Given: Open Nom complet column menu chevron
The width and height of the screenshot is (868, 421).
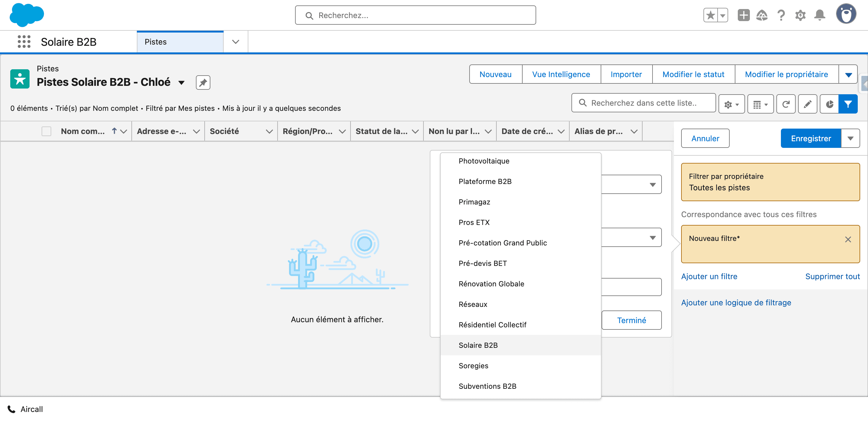Looking at the screenshot, I should tap(124, 131).
